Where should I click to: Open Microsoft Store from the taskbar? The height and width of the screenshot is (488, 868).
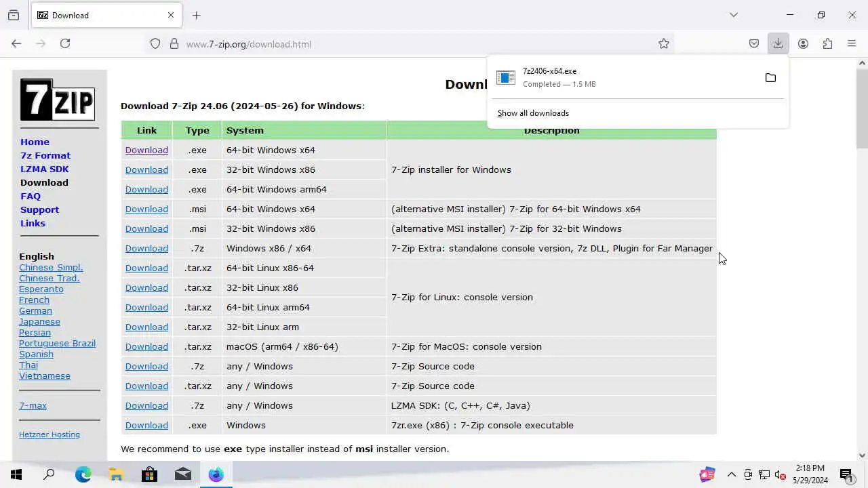[x=149, y=474]
